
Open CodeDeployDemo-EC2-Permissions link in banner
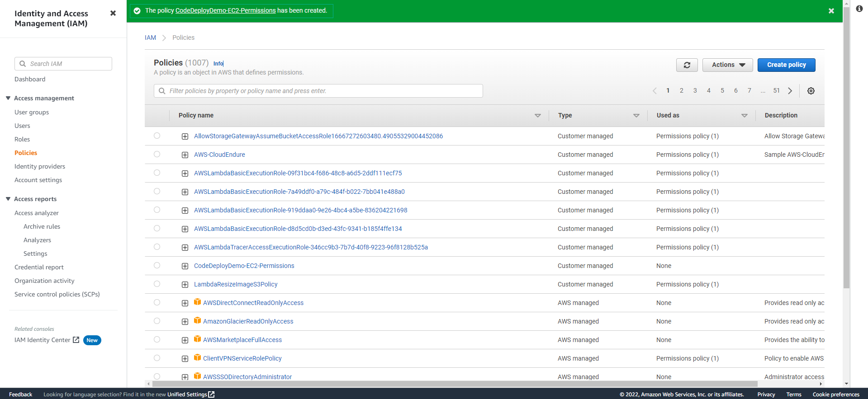point(225,10)
